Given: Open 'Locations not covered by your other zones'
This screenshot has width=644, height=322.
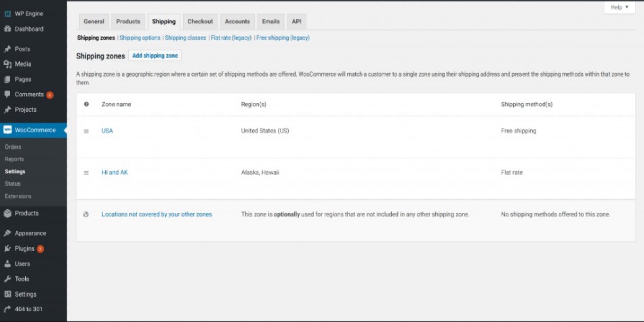Looking at the screenshot, I should 157,215.
